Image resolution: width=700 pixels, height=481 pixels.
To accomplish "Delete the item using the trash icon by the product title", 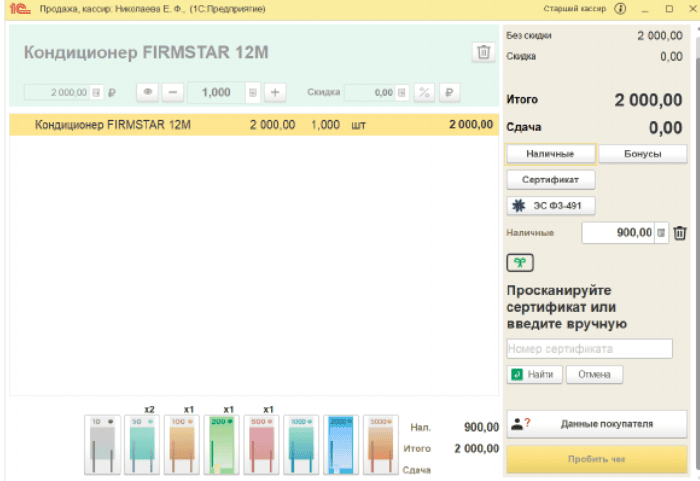I will point(483,52).
